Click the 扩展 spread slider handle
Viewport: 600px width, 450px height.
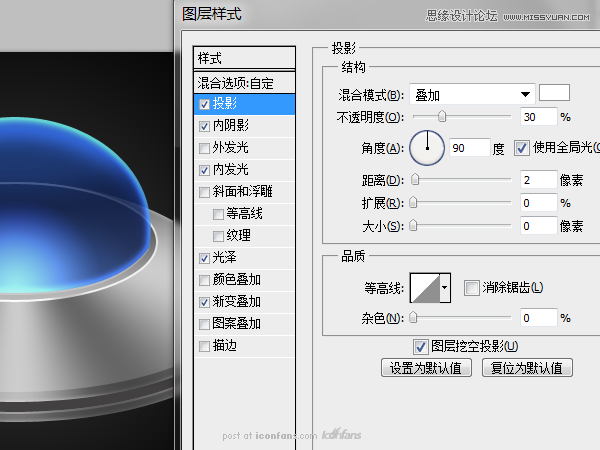(x=413, y=202)
